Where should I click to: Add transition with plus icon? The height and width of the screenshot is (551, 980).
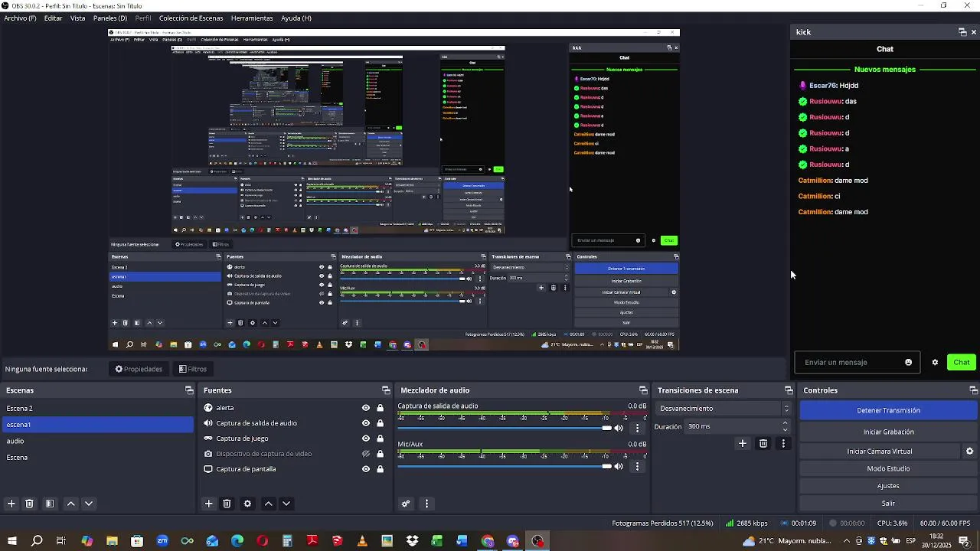(x=742, y=443)
